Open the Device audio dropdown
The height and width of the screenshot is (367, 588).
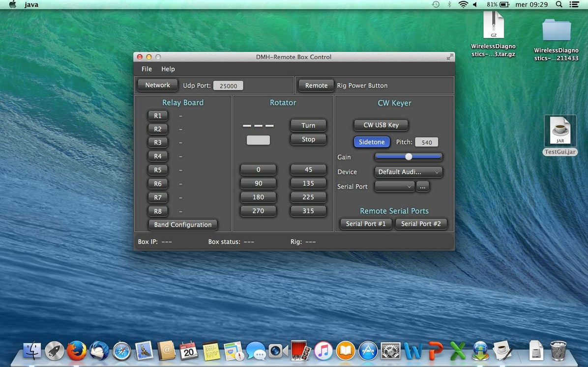point(409,172)
